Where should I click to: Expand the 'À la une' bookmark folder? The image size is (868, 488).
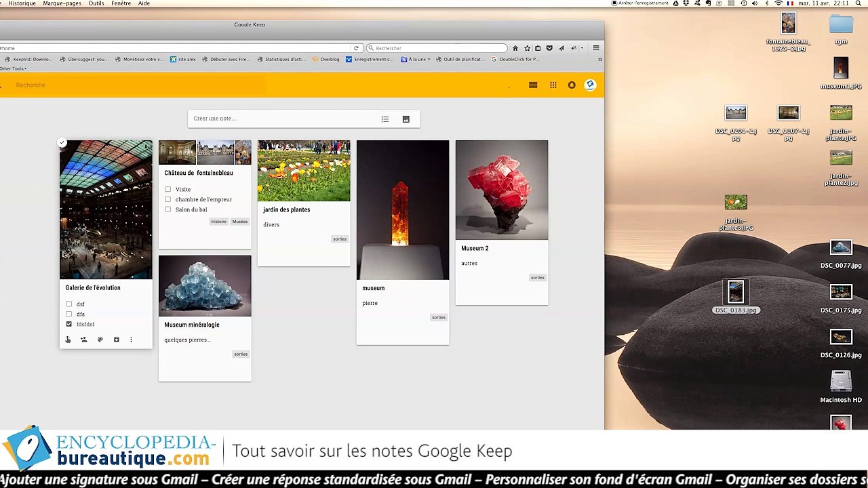(416, 59)
